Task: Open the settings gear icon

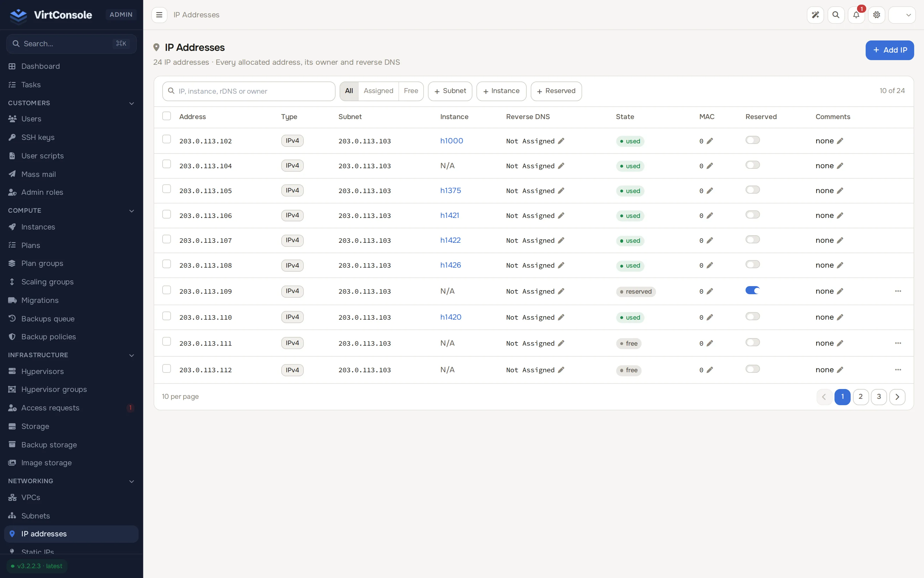Action: pyautogui.click(x=877, y=15)
